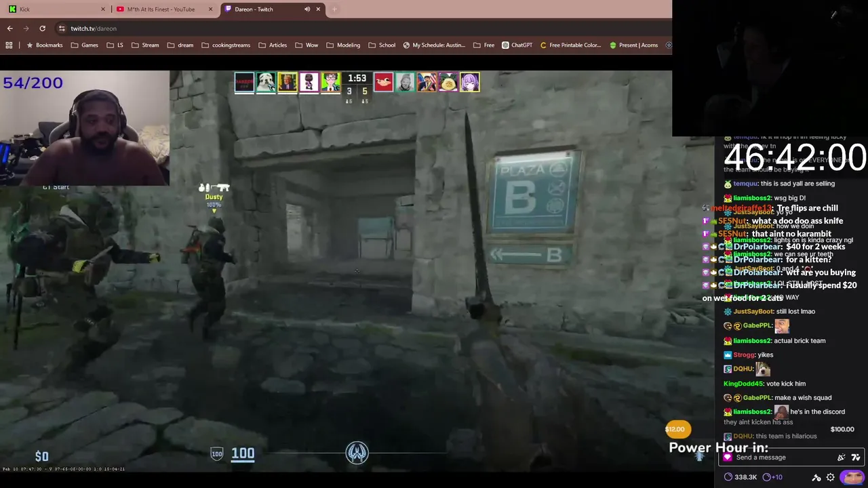This screenshot has height=488, width=868.
Task: View site information for twitch.tv
Action: pos(62,28)
